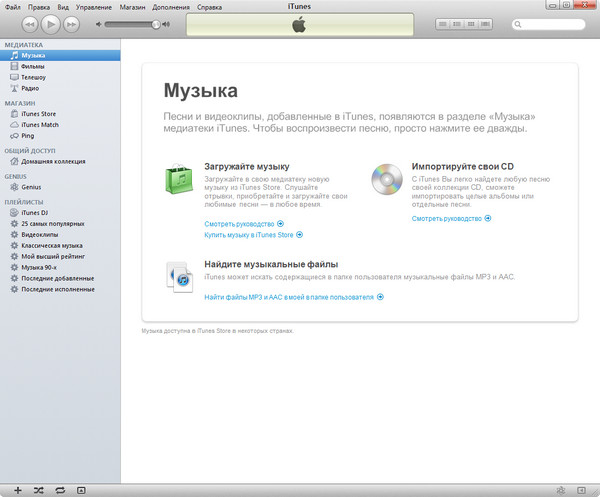This screenshot has width=600, height=497.
Task: Click the cloud icon beside iTunes Match
Action: point(15,125)
